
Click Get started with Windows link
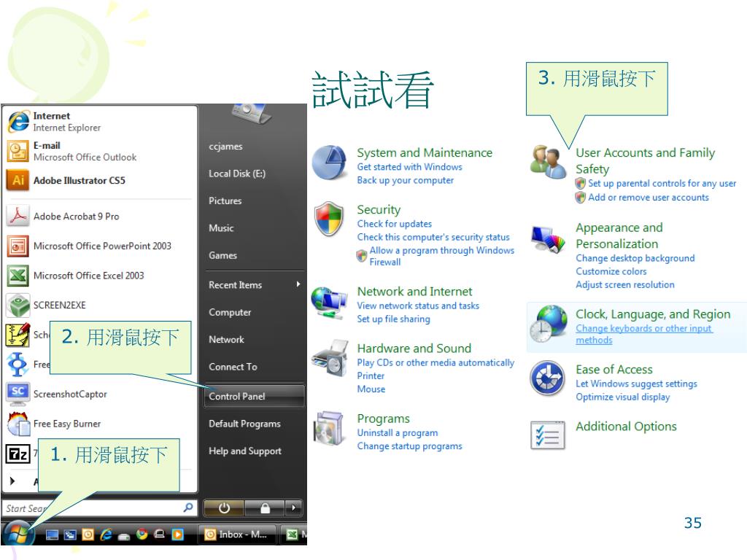[410, 167]
